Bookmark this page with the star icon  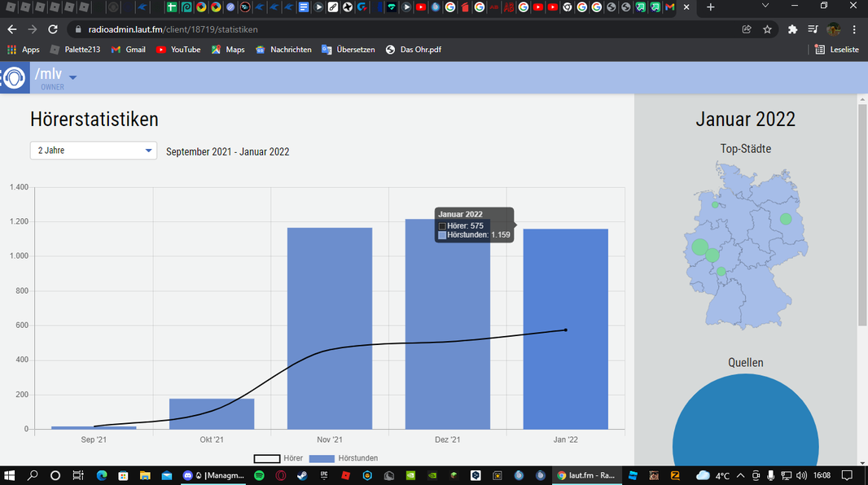tap(767, 29)
